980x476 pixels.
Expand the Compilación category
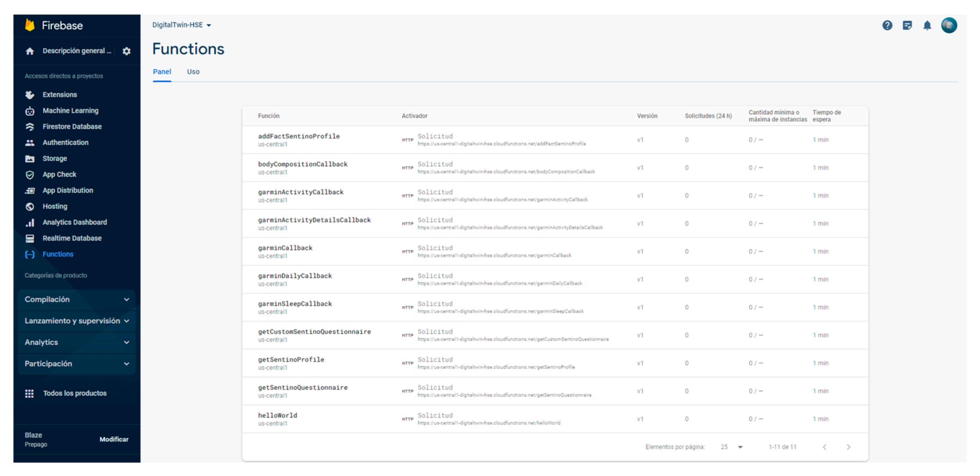[76, 299]
